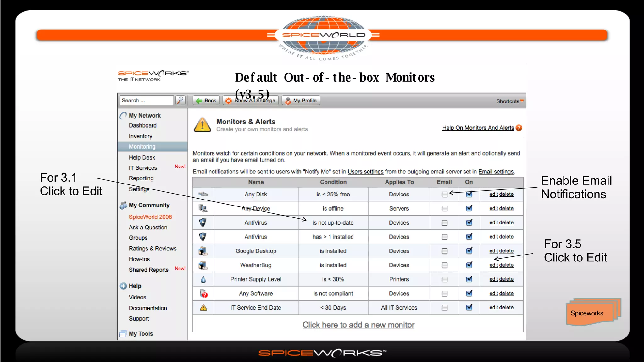This screenshot has width=644, height=362.
Task: Click the Name column header
Action: (x=256, y=182)
